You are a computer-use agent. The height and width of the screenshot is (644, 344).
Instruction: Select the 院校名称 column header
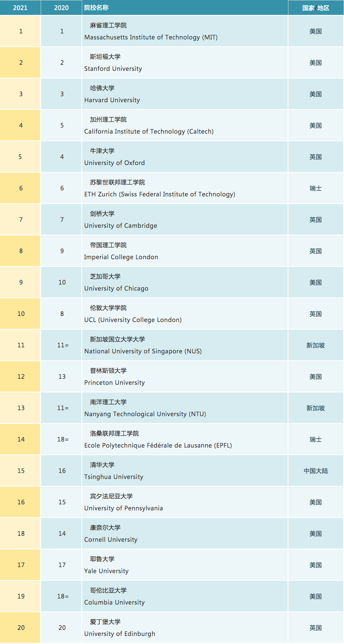(x=96, y=8)
